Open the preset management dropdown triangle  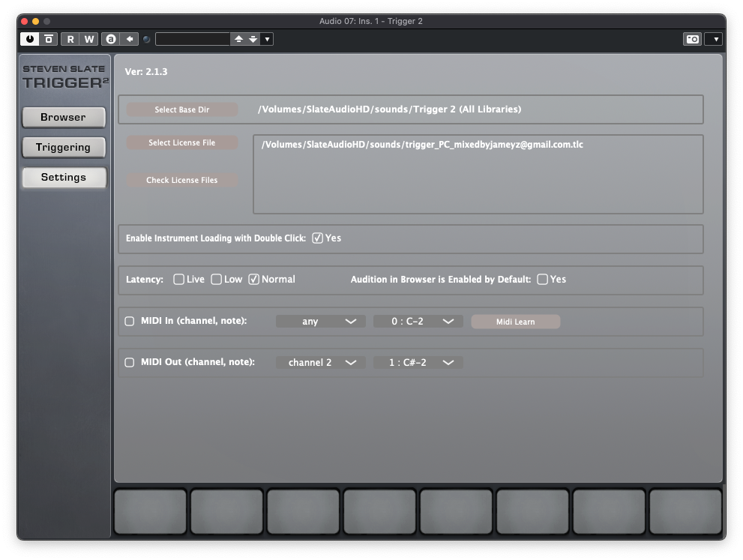[x=267, y=39]
